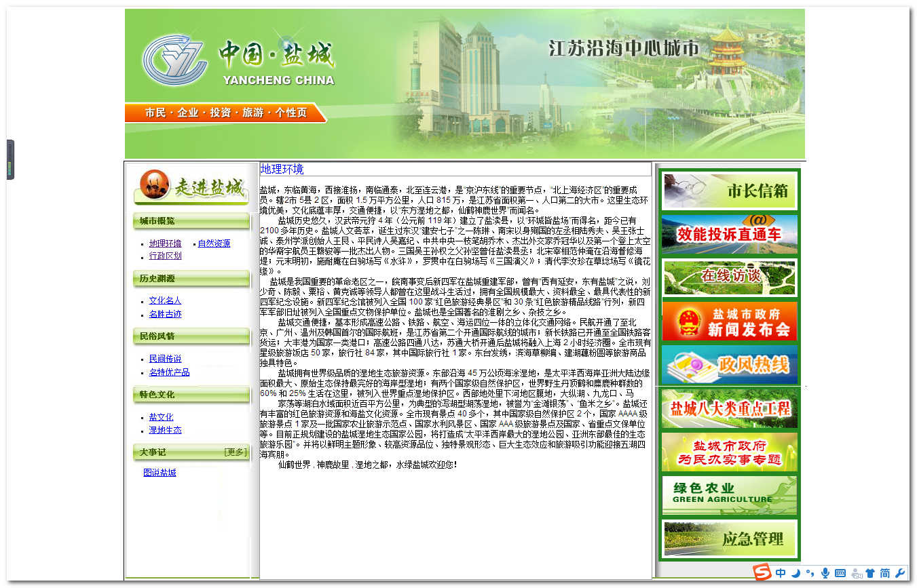Click the Sogou input method S logo
The width and height of the screenshot is (917, 588).
[x=763, y=572]
